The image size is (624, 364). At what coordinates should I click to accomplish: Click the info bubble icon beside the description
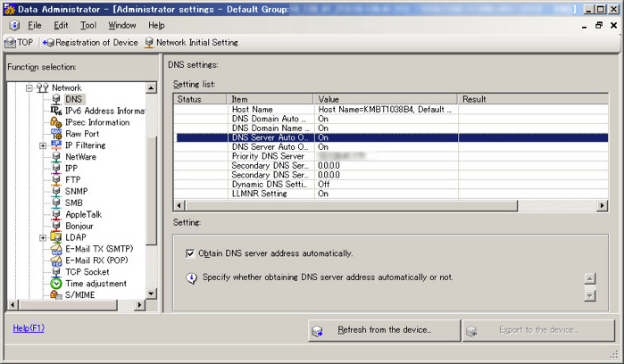[x=191, y=278]
